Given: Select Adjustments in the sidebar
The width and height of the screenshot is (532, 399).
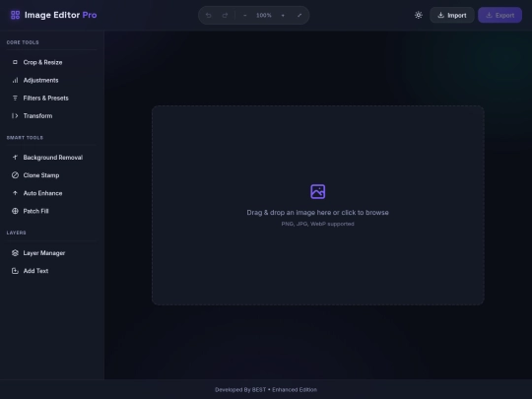Looking at the screenshot, I should pos(51,80).
